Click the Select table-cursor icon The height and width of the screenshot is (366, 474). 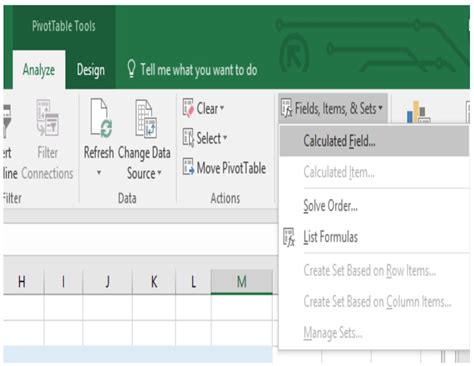pos(188,137)
